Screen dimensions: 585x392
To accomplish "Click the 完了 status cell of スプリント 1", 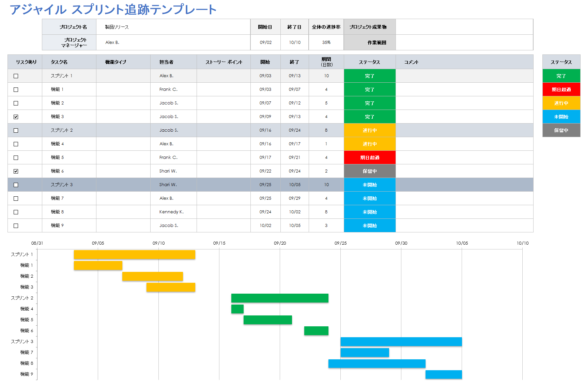I will pyautogui.click(x=370, y=76).
